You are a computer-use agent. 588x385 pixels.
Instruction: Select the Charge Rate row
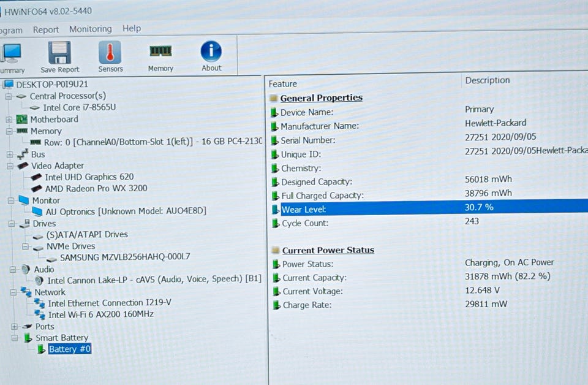coord(430,305)
